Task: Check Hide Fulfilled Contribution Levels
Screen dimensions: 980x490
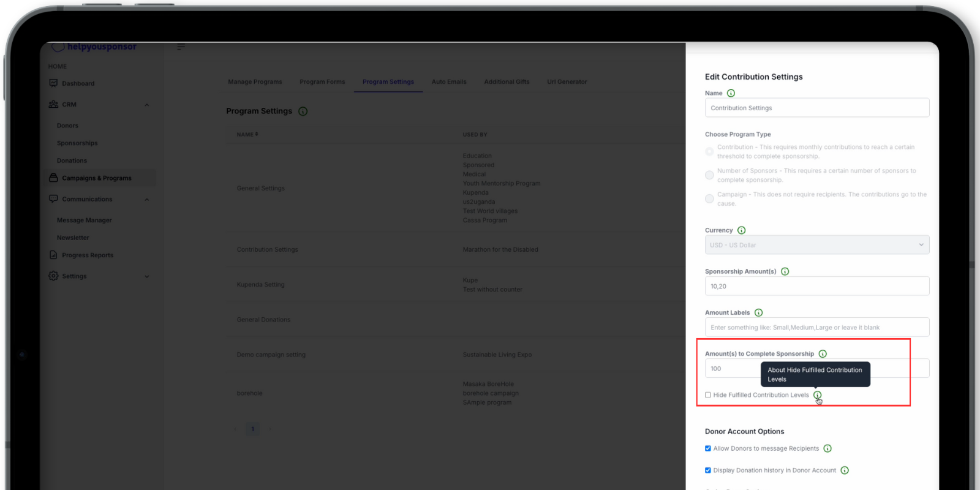Action: 708,395
